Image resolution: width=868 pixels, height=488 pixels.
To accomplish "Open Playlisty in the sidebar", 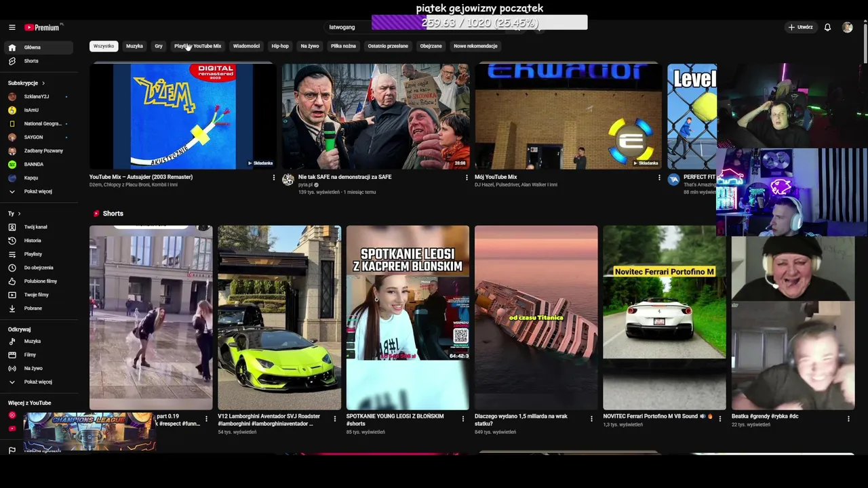I will pyautogui.click(x=39, y=254).
